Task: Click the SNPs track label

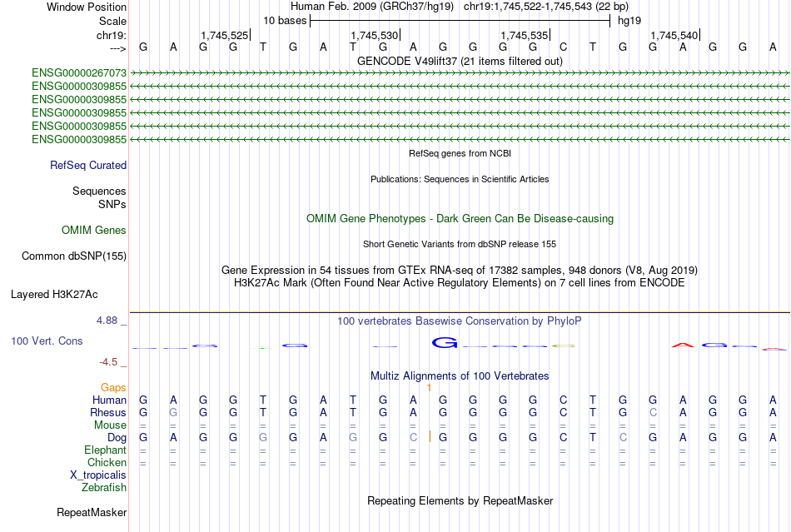Action: tap(112, 204)
